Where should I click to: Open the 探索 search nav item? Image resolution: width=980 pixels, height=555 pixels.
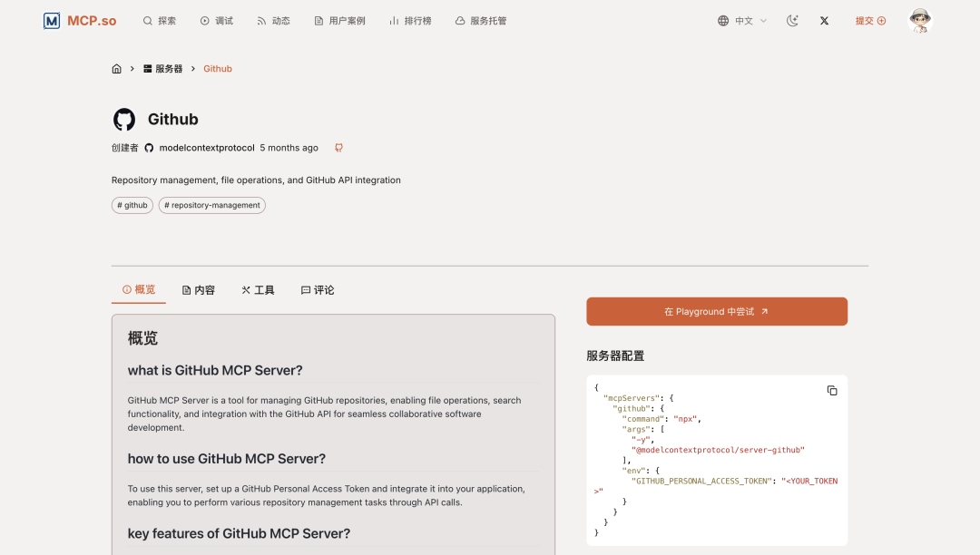click(160, 21)
